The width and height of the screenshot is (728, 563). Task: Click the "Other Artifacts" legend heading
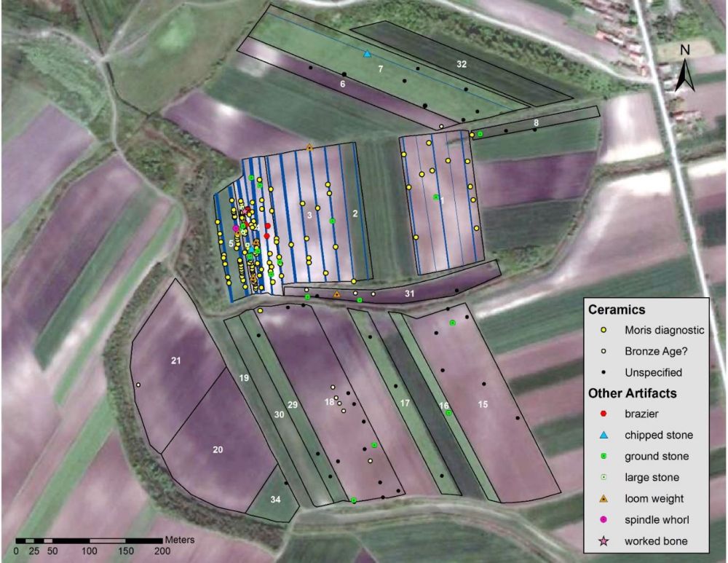(x=633, y=393)
